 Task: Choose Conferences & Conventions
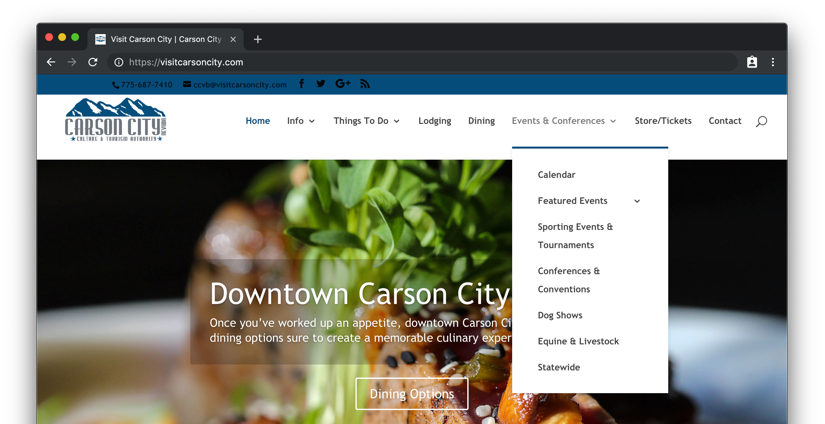click(568, 280)
